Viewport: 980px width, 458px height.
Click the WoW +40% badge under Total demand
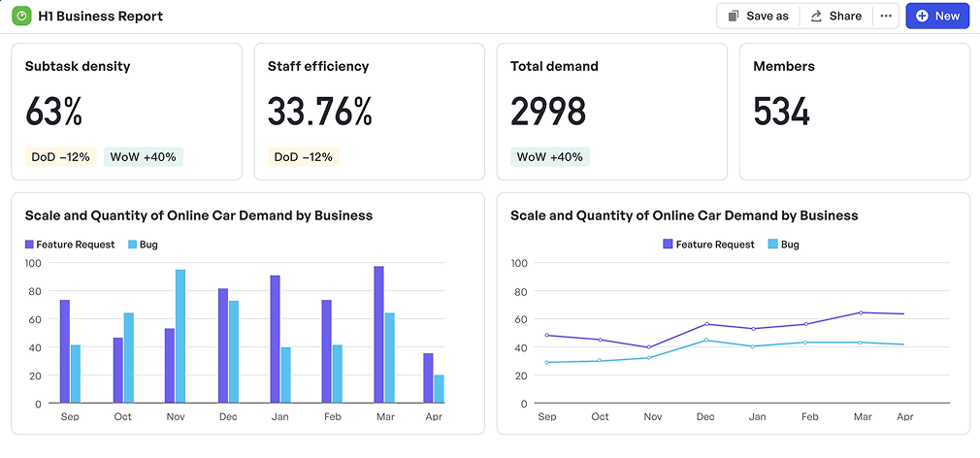pos(549,157)
